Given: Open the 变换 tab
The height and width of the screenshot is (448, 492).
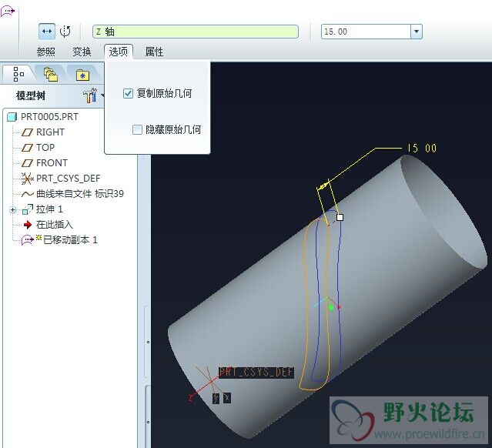Looking at the screenshot, I should [82, 52].
